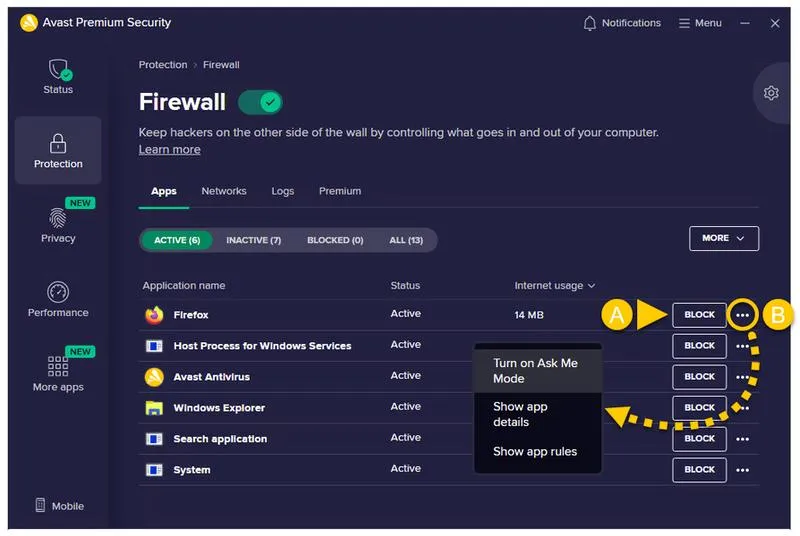This screenshot has width=800, height=536.
Task: Open three-dot options for System row
Action: (x=742, y=470)
